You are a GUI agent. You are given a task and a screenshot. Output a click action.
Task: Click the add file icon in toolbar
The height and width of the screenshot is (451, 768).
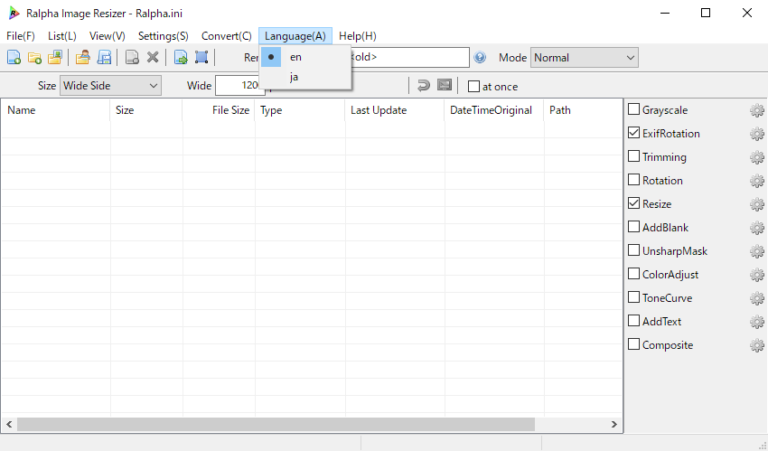[14, 58]
